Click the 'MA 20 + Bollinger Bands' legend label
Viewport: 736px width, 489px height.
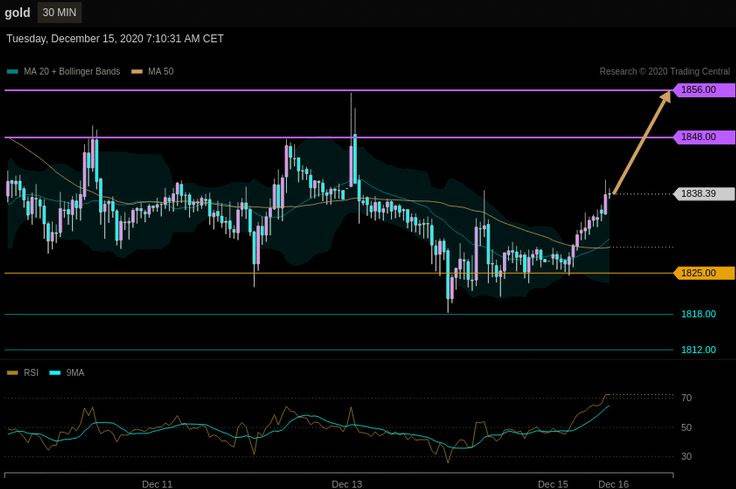(x=72, y=71)
